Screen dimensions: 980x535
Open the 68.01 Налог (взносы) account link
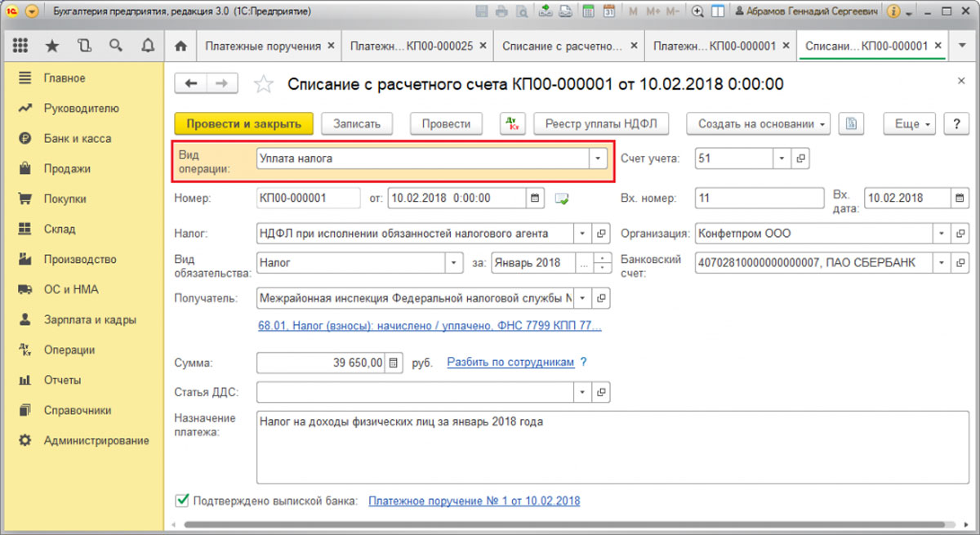pos(430,326)
